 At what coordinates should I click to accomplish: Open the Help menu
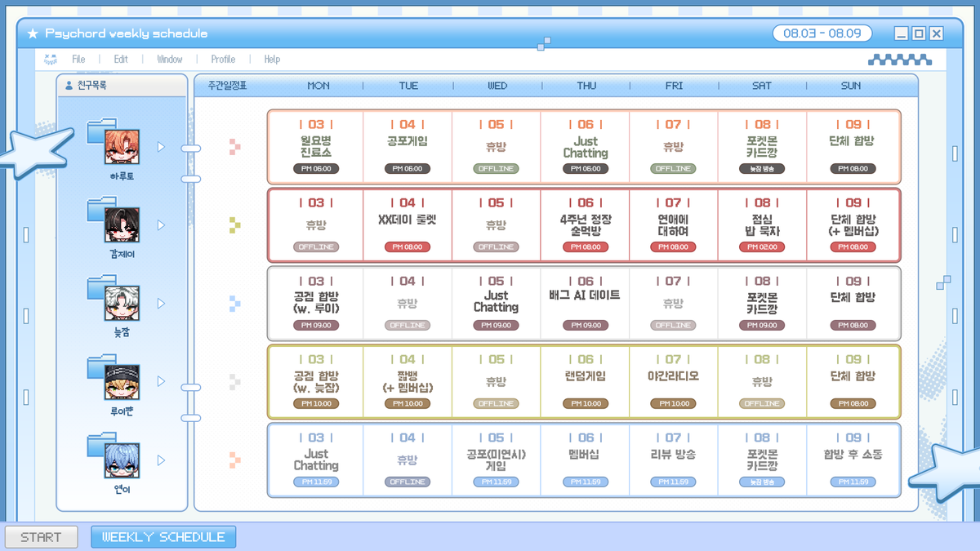[272, 60]
